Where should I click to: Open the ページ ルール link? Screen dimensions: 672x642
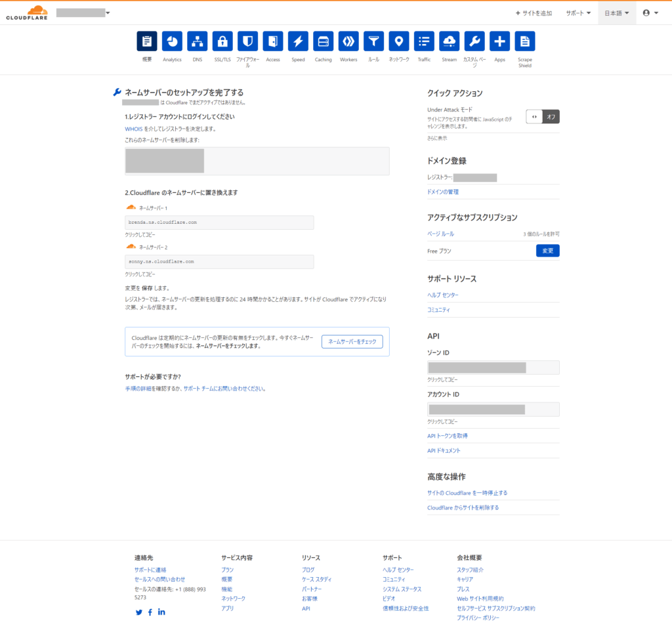(x=440, y=234)
